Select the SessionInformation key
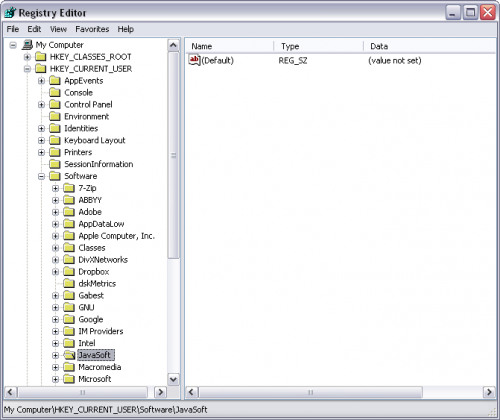Image resolution: width=500 pixels, height=420 pixels. click(99, 164)
